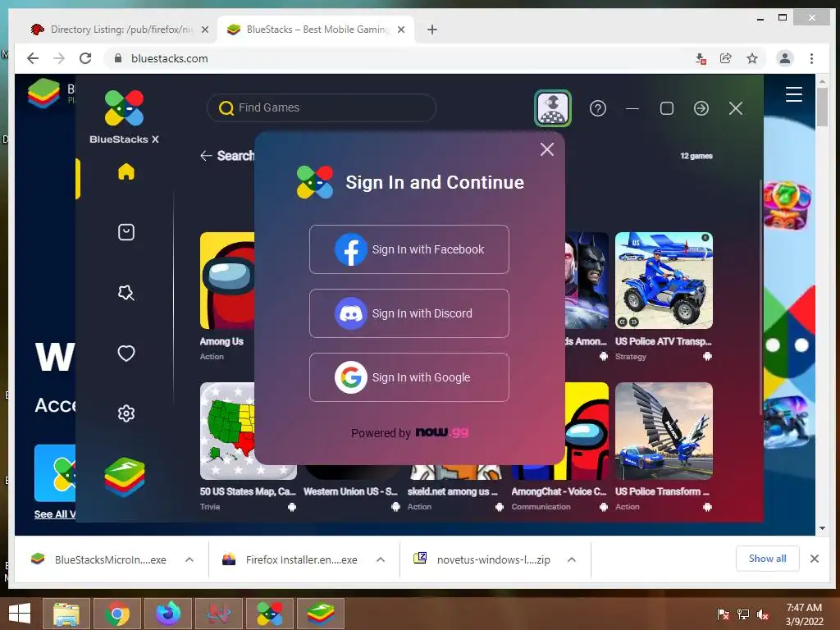840x630 pixels.
Task: Open AmongChat - Voice Chat game title
Action: pyautogui.click(x=559, y=491)
